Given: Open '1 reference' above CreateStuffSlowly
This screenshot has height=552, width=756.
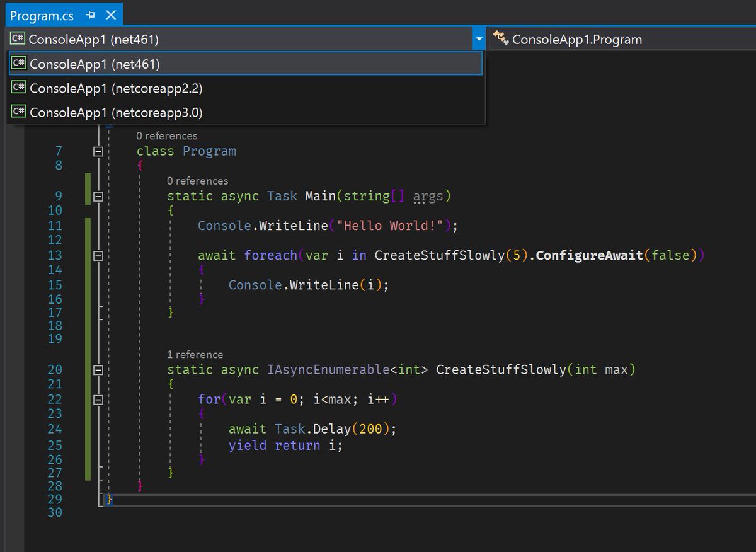Looking at the screenshot, I should 195,354.
